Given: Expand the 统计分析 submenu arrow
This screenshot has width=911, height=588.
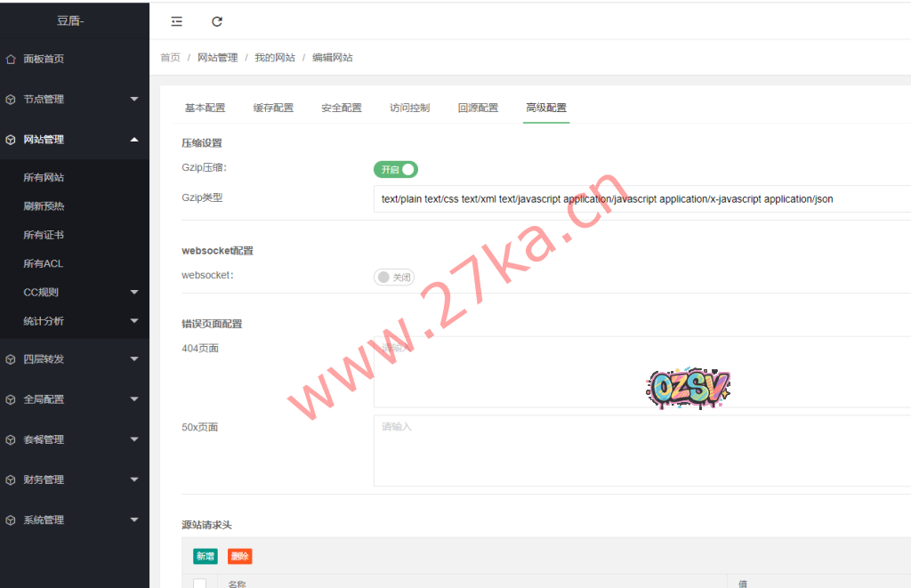Looking at the screenshot, I should coord(134,321).
